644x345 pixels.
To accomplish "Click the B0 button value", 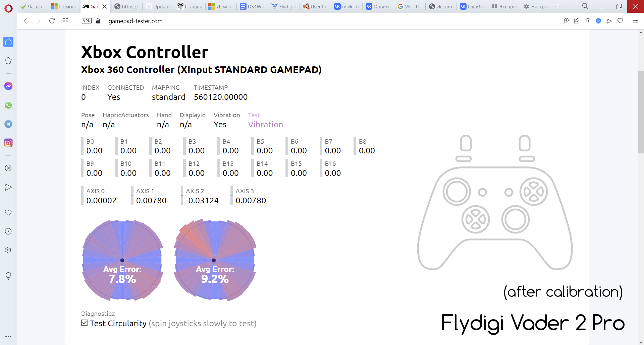I will pos(94,151).
